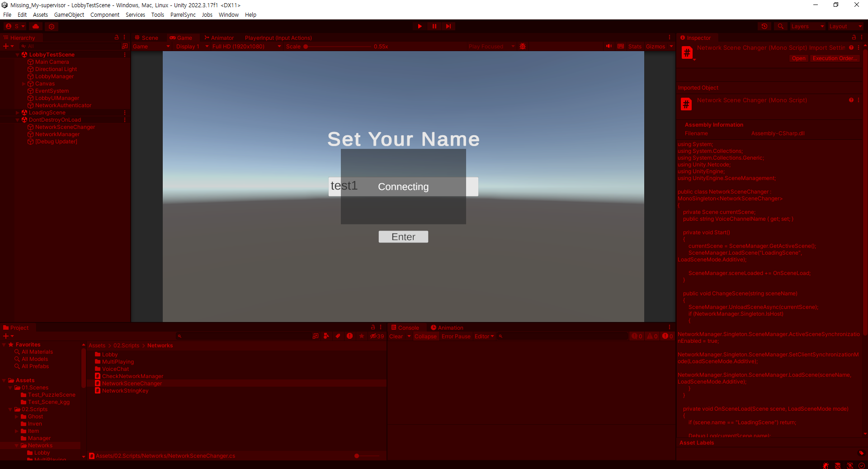The image size is (868, 469).
Task: Collapse the LobbyTestScene scene in Hierarchy
Action: pos(18,54)
